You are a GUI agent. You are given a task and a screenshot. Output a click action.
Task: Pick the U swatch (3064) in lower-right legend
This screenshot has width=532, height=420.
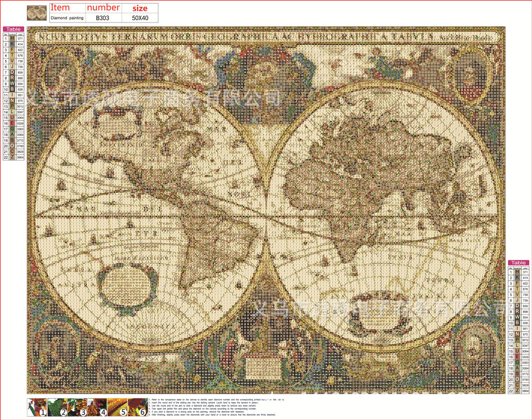pyautogui.click(x=517, y=351)
